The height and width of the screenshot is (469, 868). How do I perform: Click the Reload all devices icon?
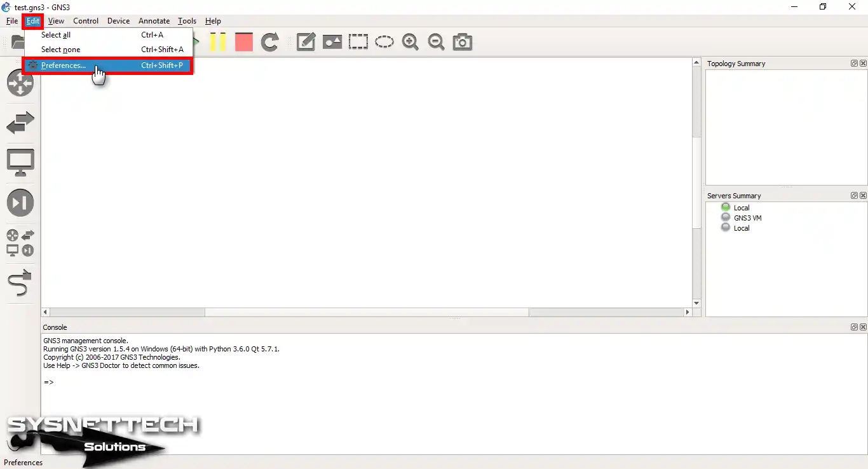point(270,42)
